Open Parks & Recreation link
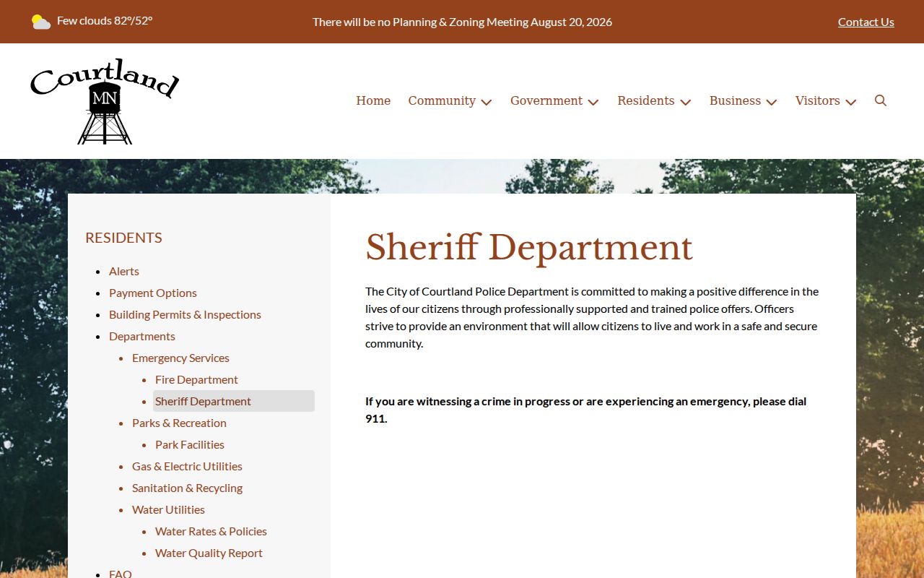924x578 pixels. click(179, 423)
